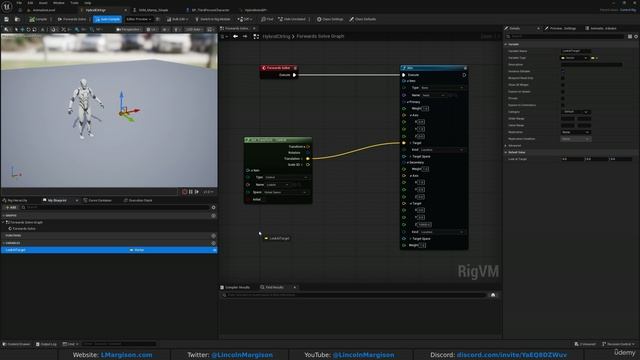
Task: Click the zoom to fit graph icon
Action: click(256, 36)
